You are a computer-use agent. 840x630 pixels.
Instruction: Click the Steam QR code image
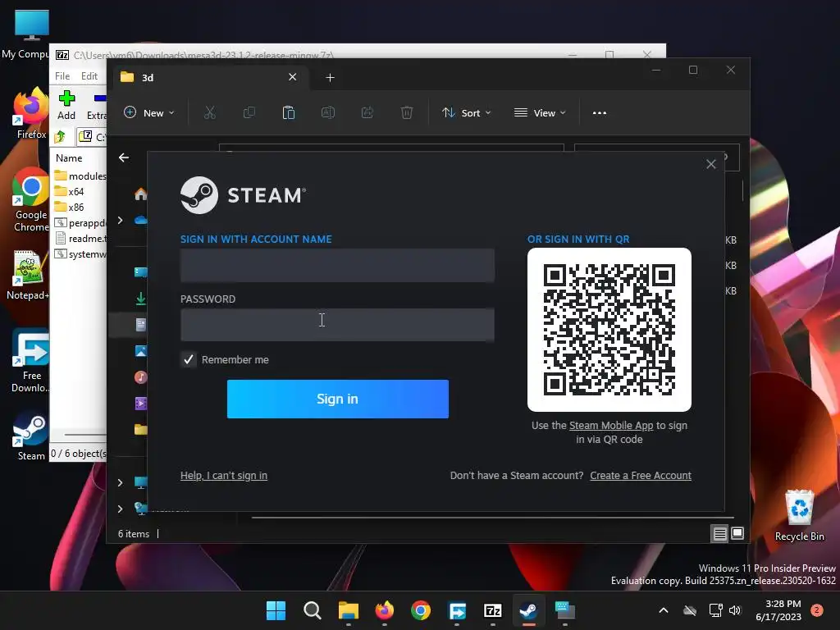[609, 330]
